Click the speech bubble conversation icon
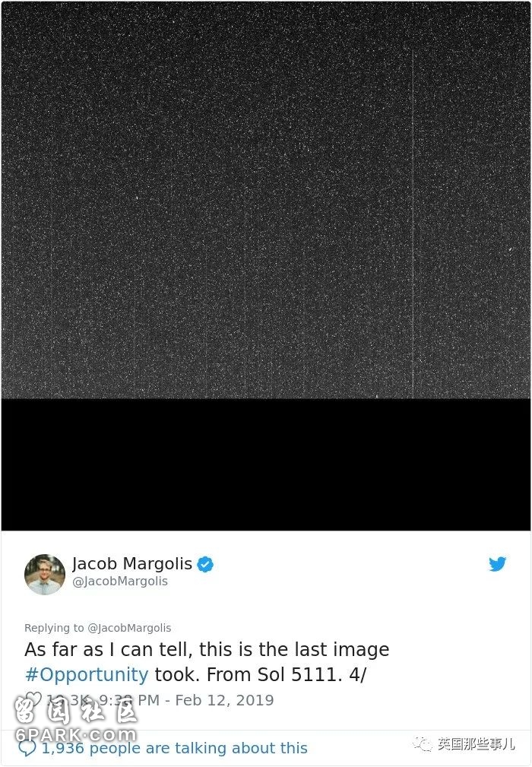The image size is (532, 767). tap(27, 748)
